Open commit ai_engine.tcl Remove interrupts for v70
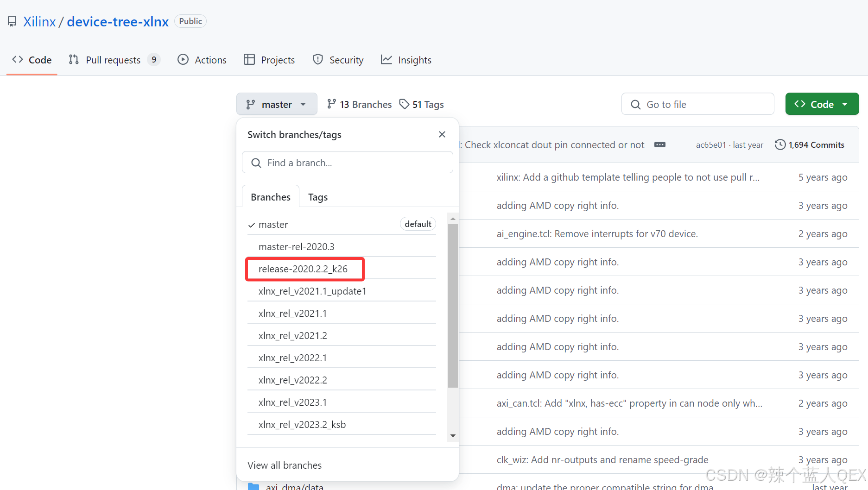This screenshot has width=868, height=490. click(597, 233)
